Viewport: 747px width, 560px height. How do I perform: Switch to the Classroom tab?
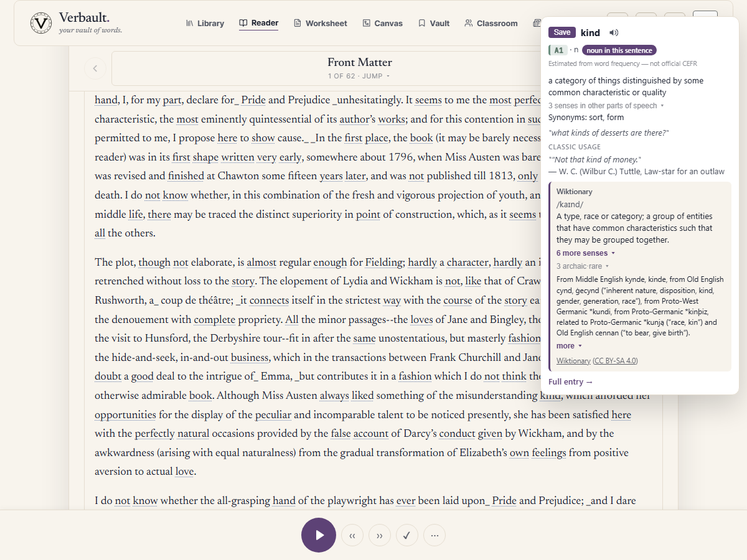tap(491, 23)
